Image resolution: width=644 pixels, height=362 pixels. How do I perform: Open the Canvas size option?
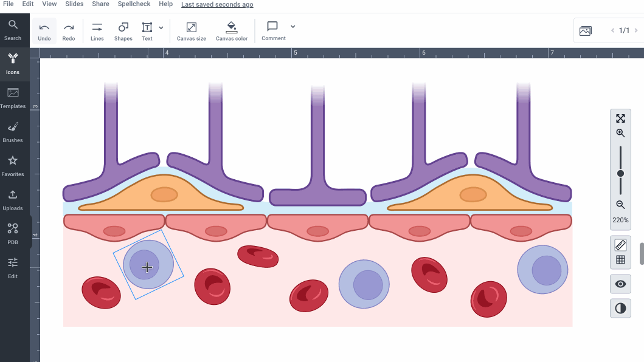pyautogui.click(x=191, y=31)
